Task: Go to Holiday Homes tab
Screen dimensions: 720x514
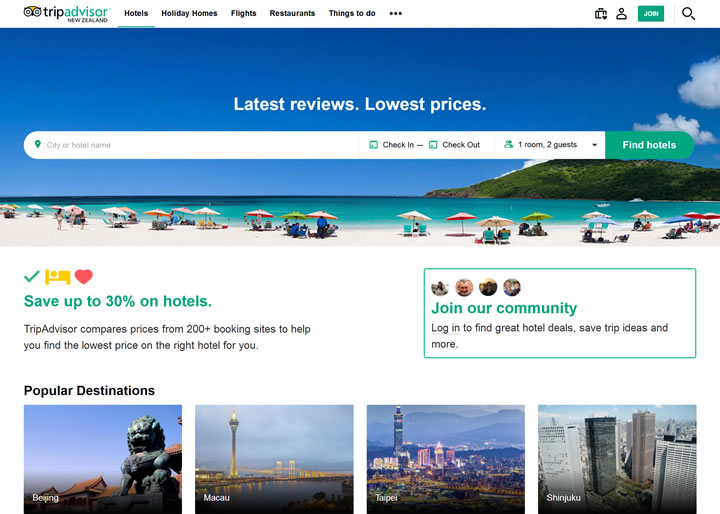Action: click(189, 14)
